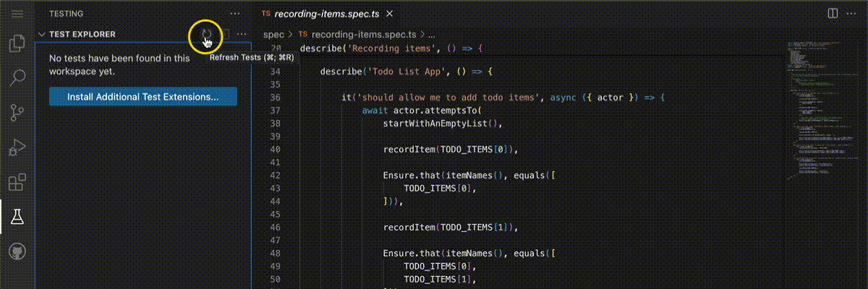868x289 pixels.
Task: Open the Search view
Action: click(16, 77)
